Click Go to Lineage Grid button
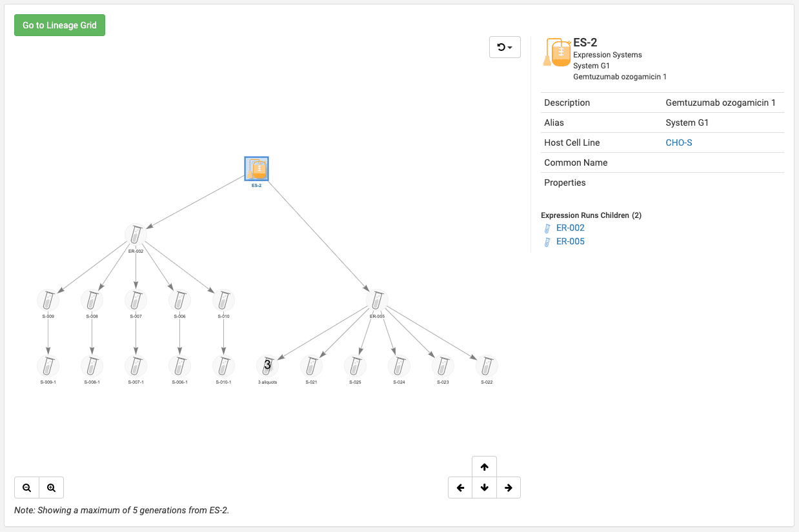799x532 pixels. click(59, 25)
